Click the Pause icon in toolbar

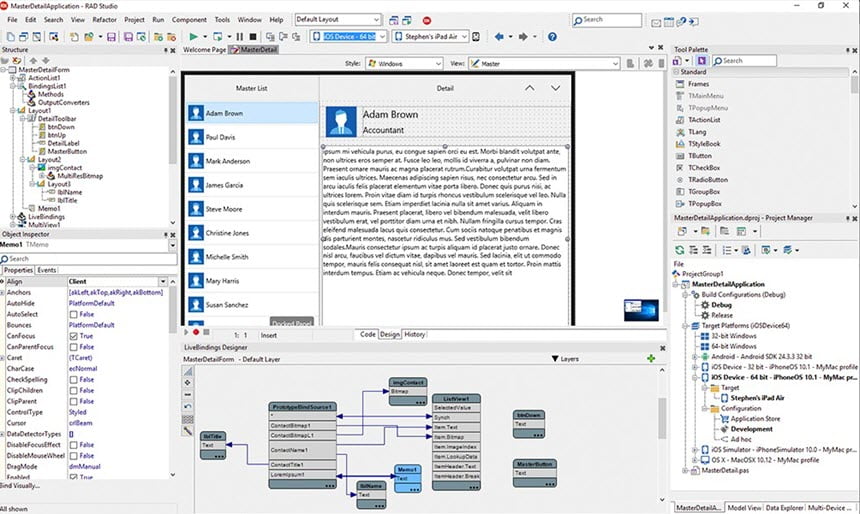click(x=240, y=37)
